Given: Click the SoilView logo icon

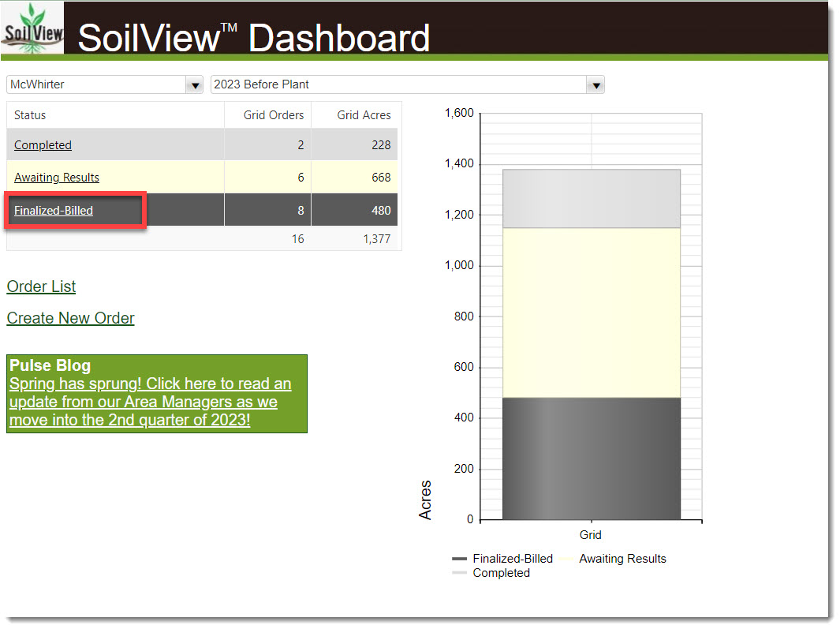Looking at the screenshot, I should tap(32, 29).
